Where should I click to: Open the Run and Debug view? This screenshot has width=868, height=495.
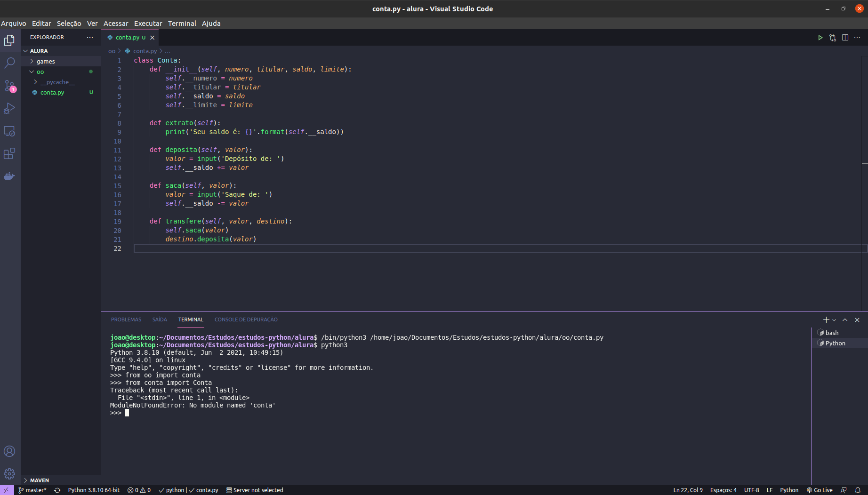coord(9,108)
